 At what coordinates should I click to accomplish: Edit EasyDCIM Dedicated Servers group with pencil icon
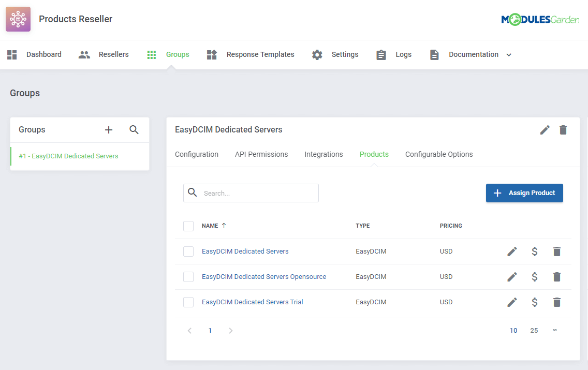[x=545, y=130]
